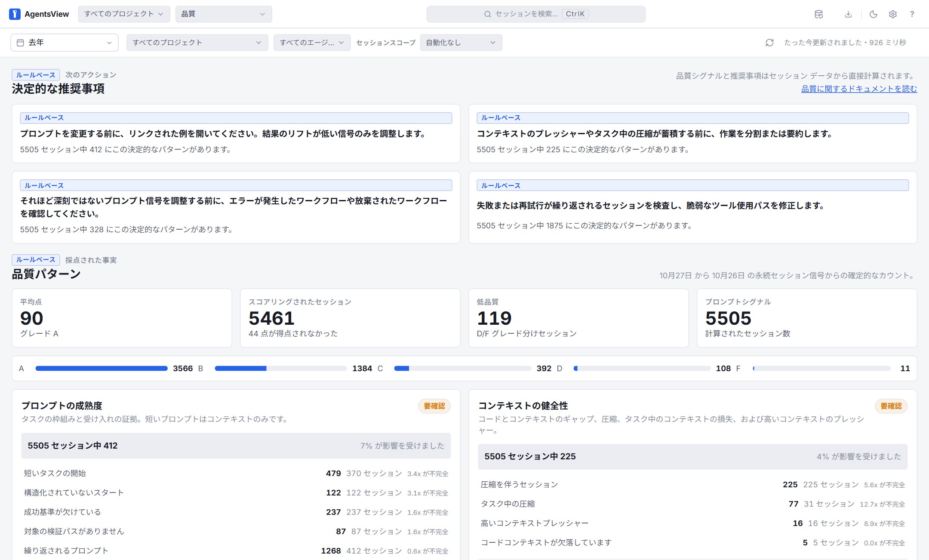Expand the filter-row すべてのプロジェクト dropdown
Image resolution: width=929 pixels, height=560 pixels.
click(197, 43)
